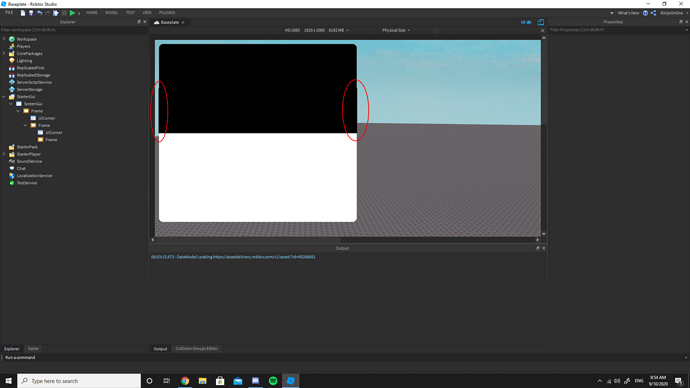Viewport: 690px width, 388px height.
Task: Select the ServerScriptService icon
Action: click(x=12, y=82)
